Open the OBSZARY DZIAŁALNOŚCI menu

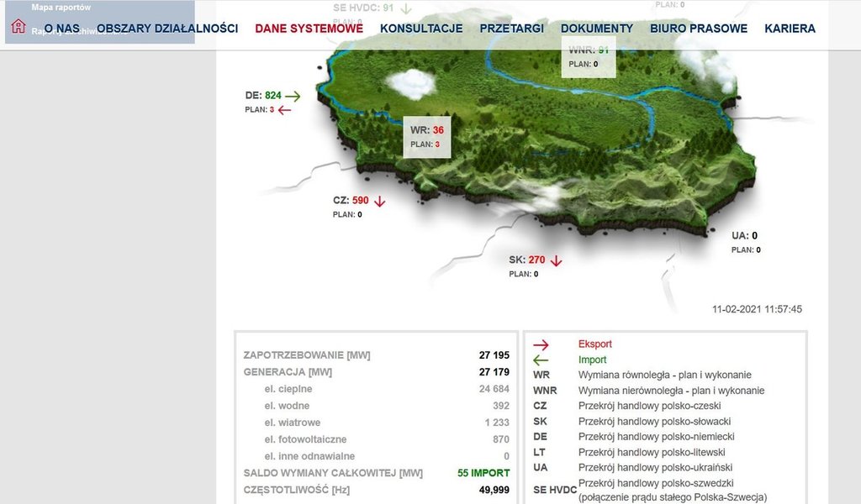click(167, 29)
